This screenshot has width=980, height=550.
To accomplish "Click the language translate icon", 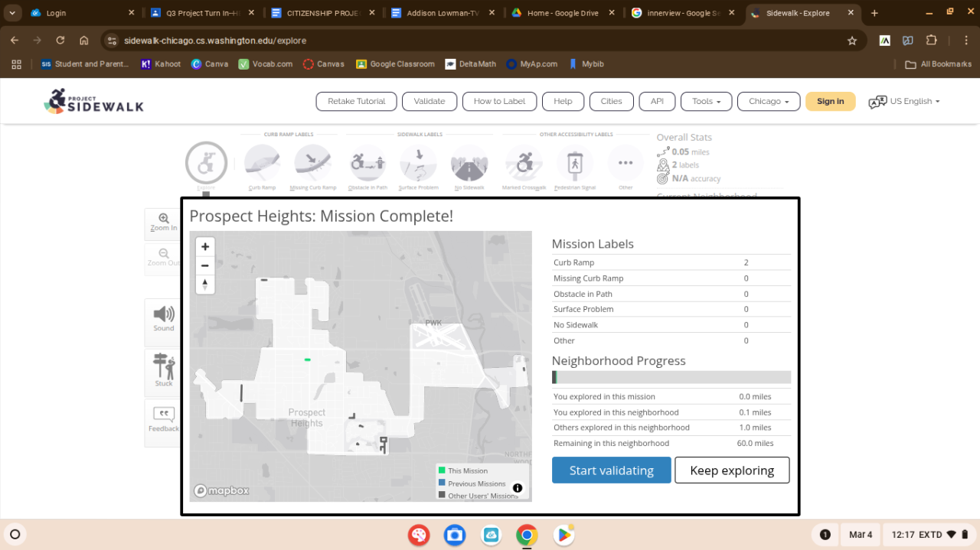I will 877,102.
